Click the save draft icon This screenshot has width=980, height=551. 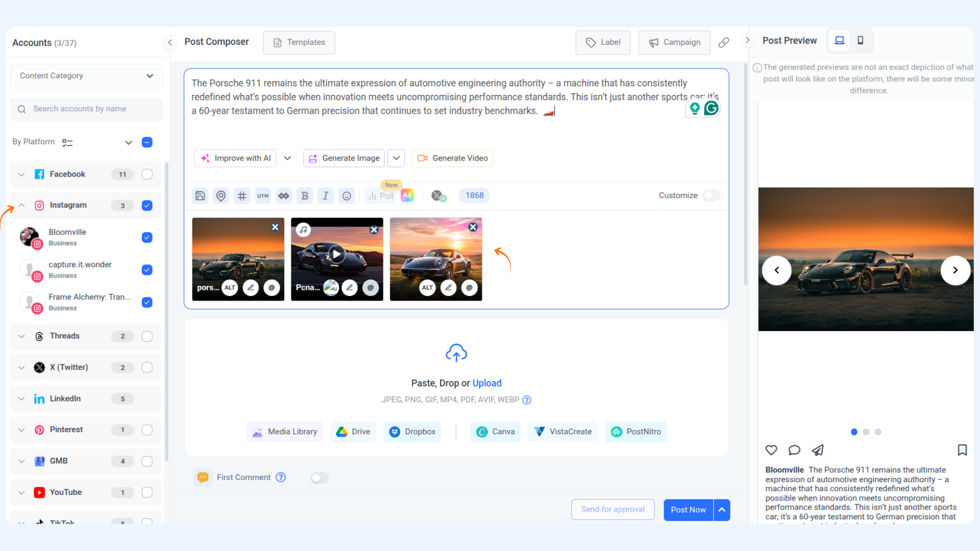pos(200,196)
